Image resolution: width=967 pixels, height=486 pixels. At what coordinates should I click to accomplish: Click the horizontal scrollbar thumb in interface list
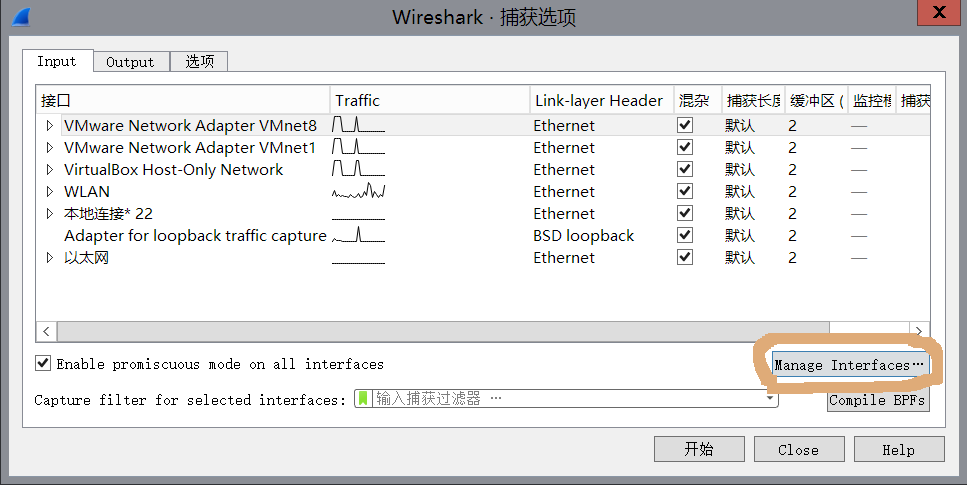click(x=443, y=331)
